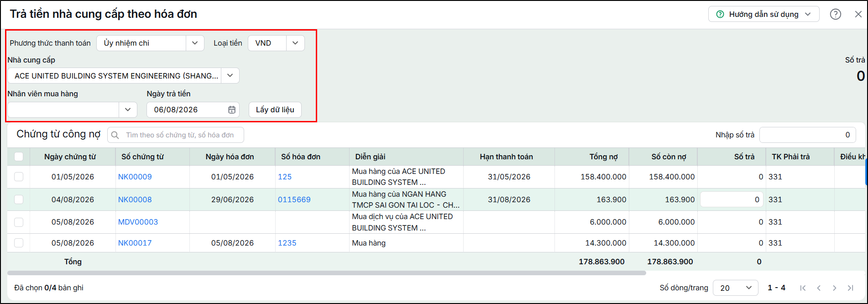Click the Lấy dữ liệu button
The image size is (868, 304).
pos(275,110)
